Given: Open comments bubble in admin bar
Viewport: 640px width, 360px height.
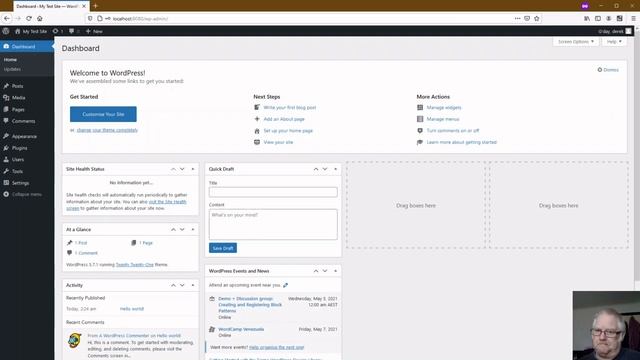Looking at the screenshot, I should point(74,31).
